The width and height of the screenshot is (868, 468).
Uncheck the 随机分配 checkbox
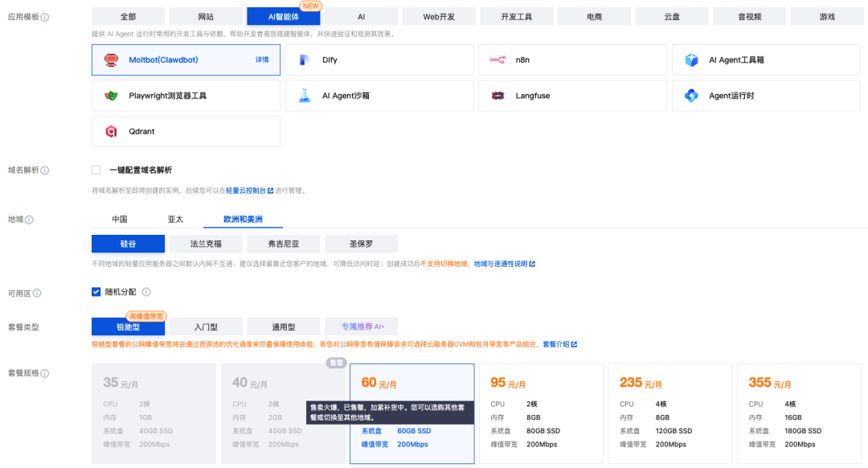click(96, 292)
